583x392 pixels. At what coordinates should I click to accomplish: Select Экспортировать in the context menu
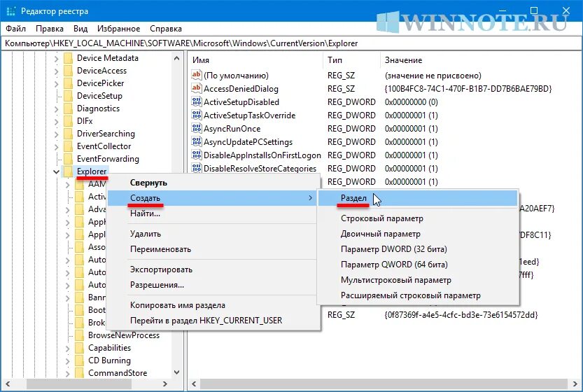(213, 269)
